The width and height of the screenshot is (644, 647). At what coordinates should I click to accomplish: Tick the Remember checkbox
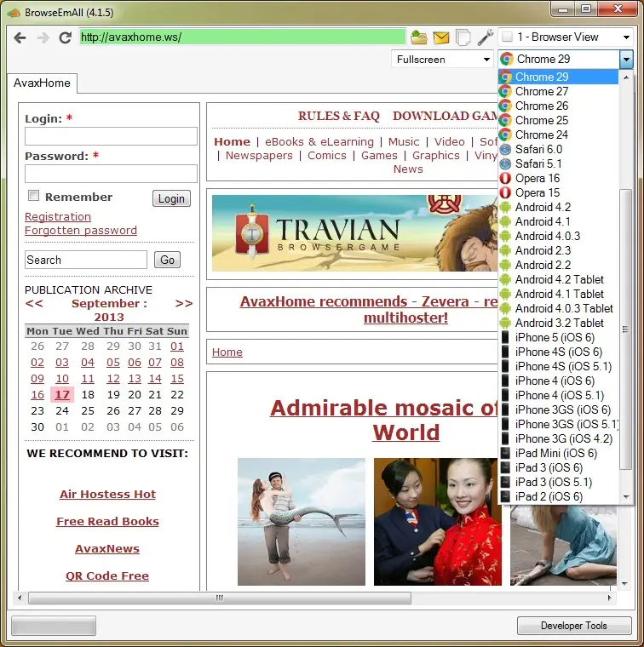tap(33, 195)
